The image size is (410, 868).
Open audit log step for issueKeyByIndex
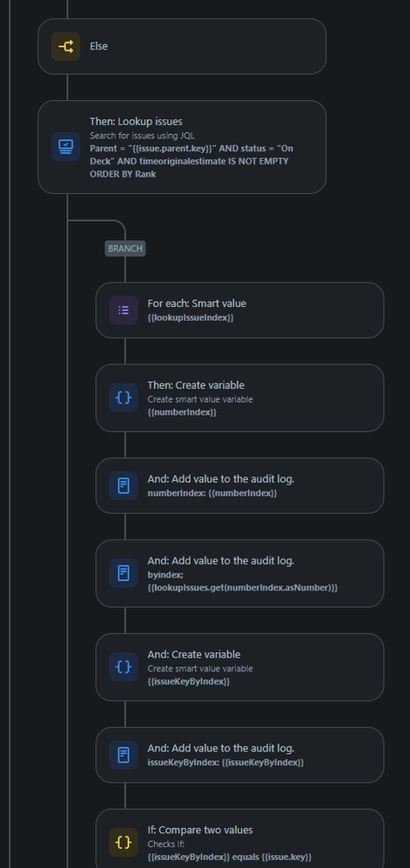click(x=239, y=755)
